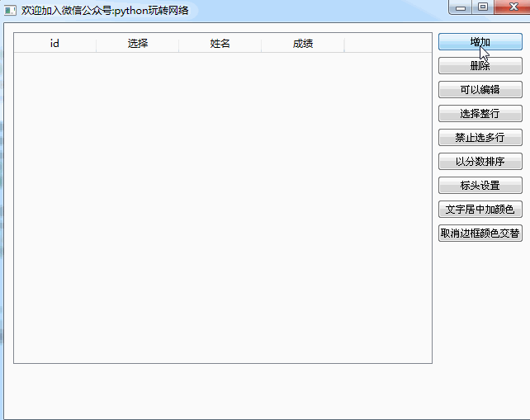Click the 成绩 column header
530x420 pixels.
pos(303,43)
